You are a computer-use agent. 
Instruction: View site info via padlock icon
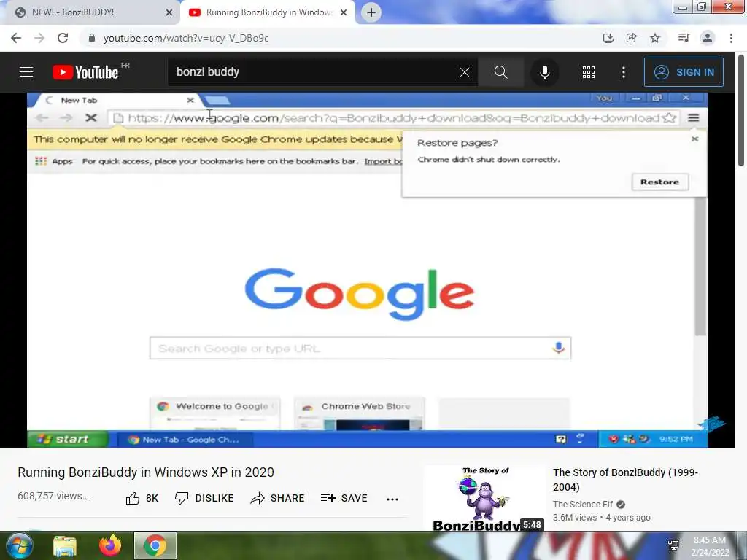[x=92, y=38]
